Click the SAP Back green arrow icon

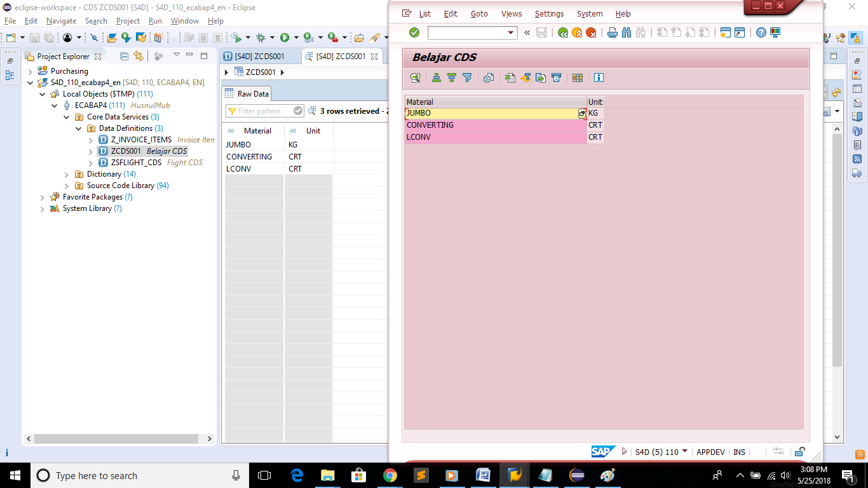(x=562, y=32)
